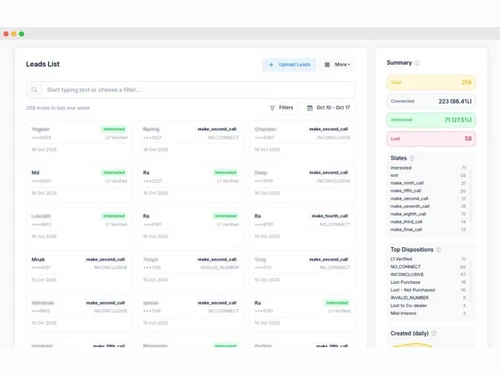The width and height of the screenshot is (500, 375).
Task: Select make_second_call in States list
Action: point(428,198)
